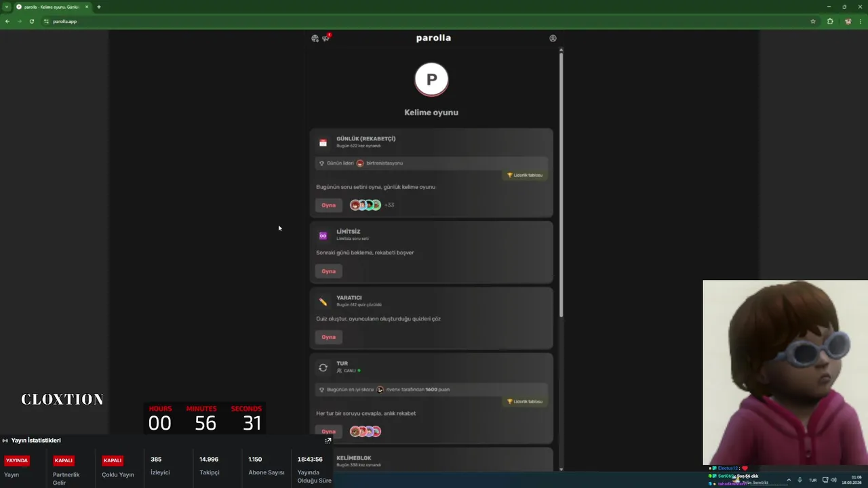Open the user profile icon in parolla header
The image size is (868, 488).
click(553, 39)
